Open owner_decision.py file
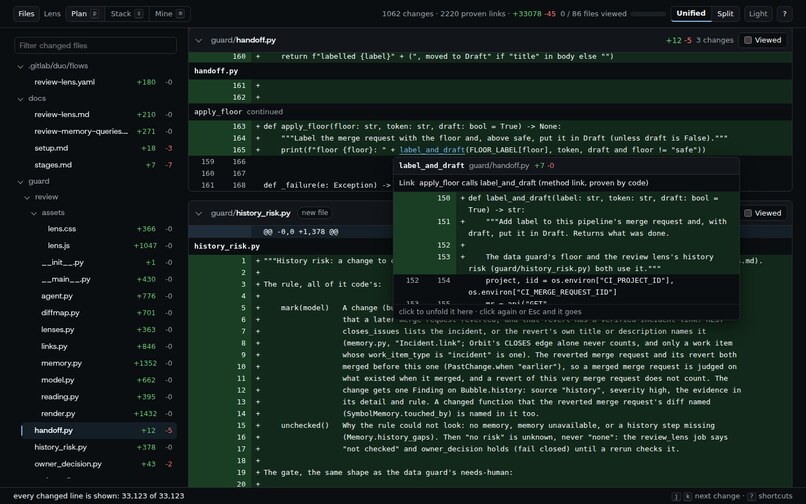Image resolution: width=806 pixels, height=504 pixels. click(x=97, y=464)
